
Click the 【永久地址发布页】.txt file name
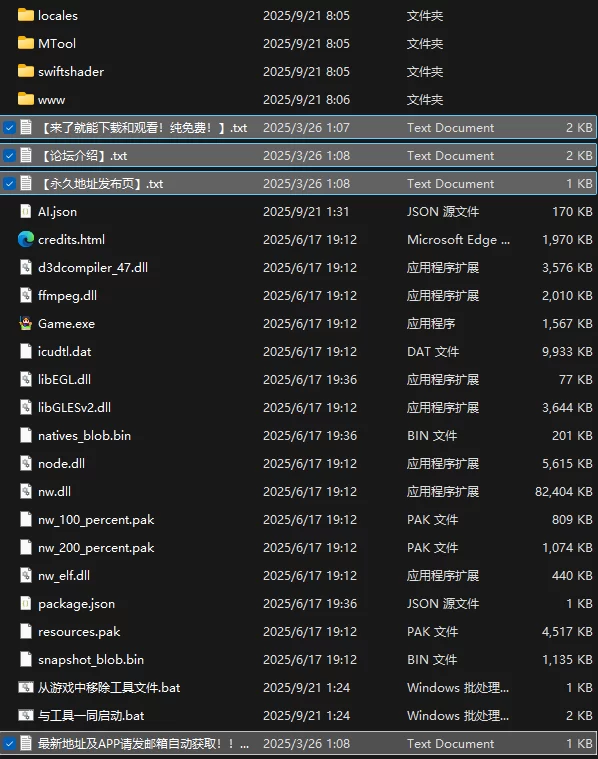pyautogui.click(x=100, y=184)
